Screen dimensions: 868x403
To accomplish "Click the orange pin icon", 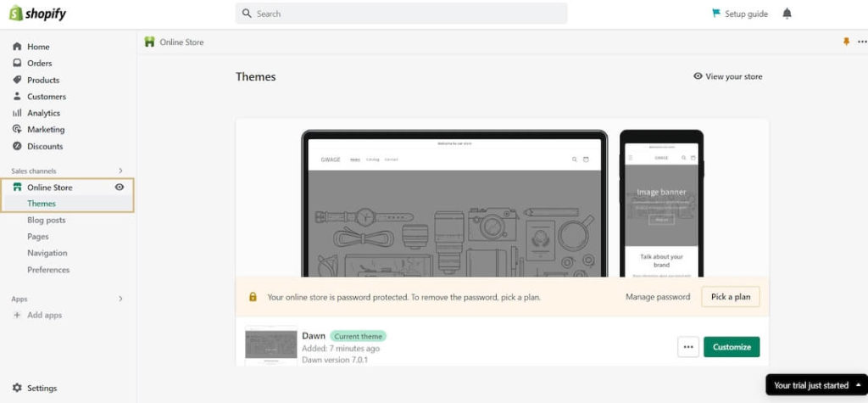I will [846, 42].
